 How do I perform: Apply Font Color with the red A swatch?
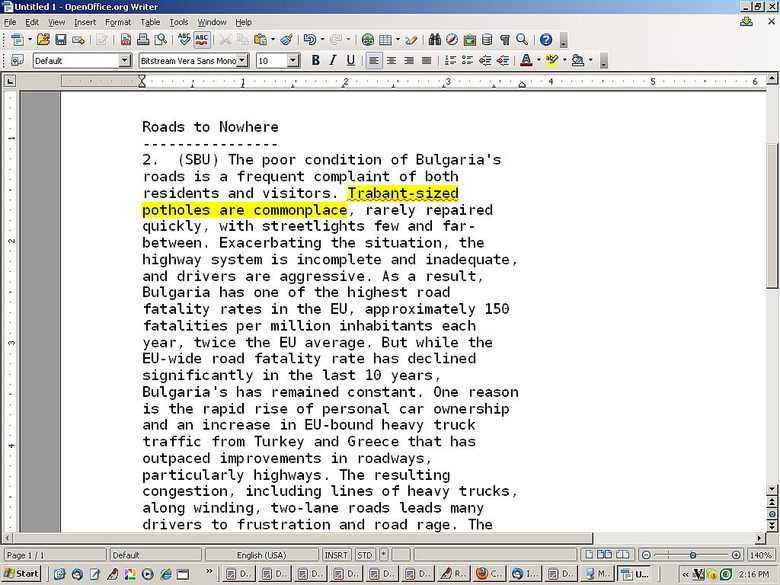coord(526,61)
